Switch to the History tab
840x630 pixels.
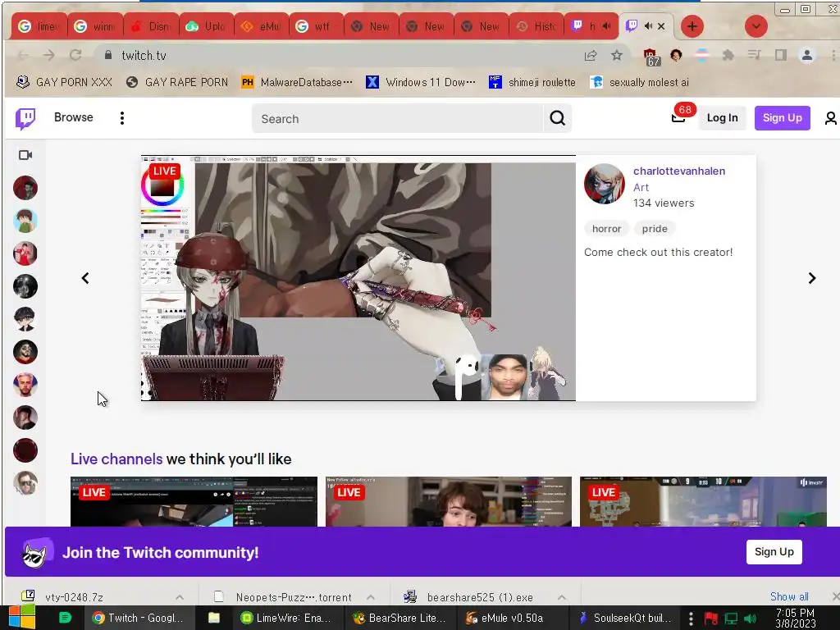[x=536, y=26]
